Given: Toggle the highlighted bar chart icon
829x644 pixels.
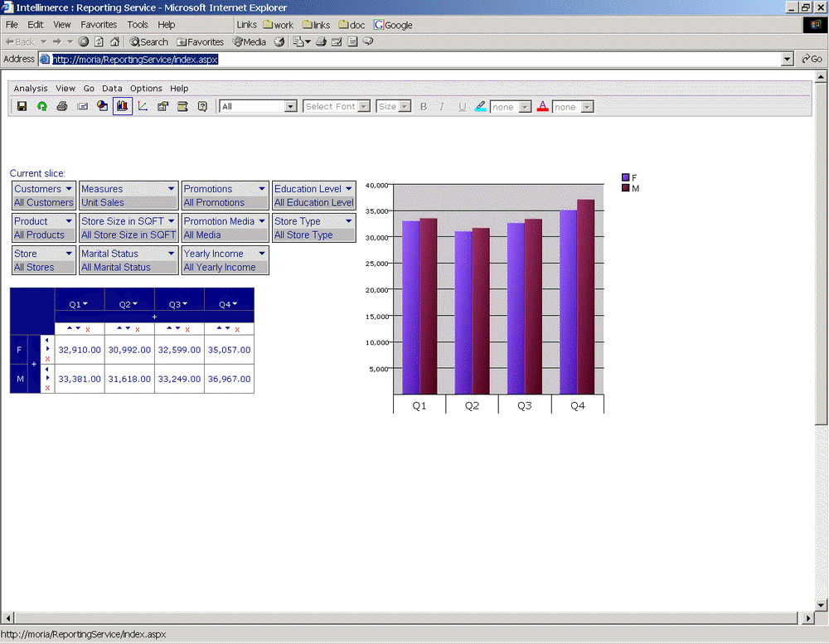Looking at the screenshot, I should point(122,106).
